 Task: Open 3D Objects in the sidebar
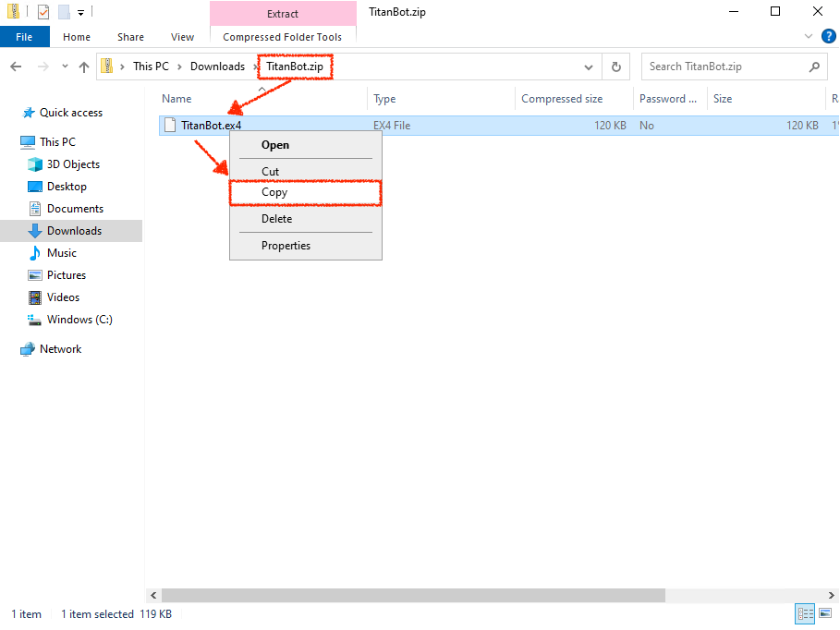73,164
